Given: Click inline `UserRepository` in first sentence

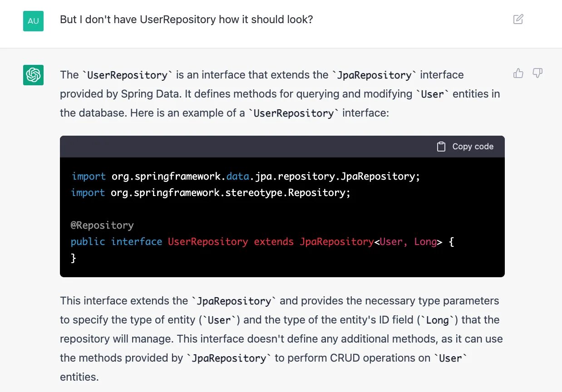Looking at the screenshot, I should coord(127,75).
